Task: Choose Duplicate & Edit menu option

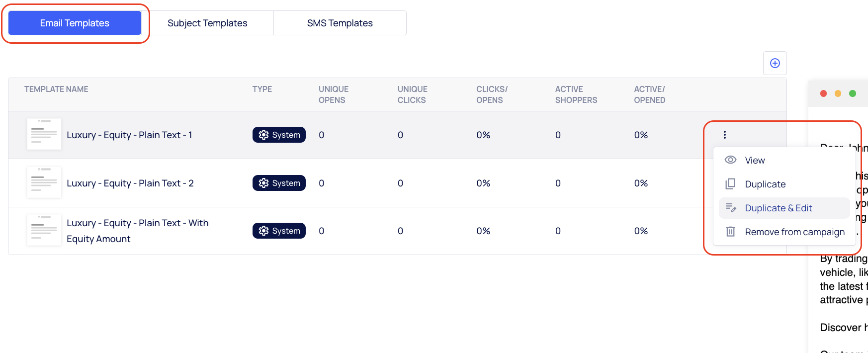Action: pos(778,208)
